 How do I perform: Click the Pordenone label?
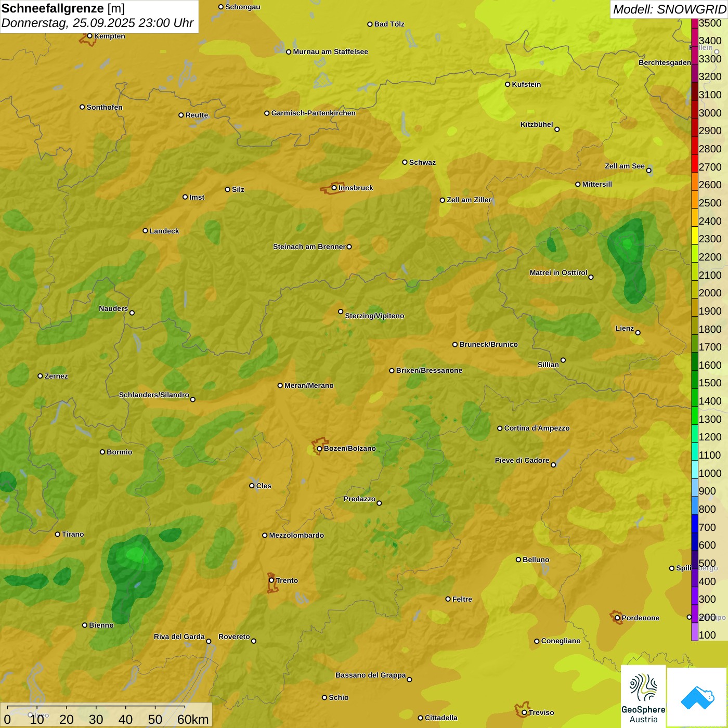pyautogui.click(x=640, y=618)
